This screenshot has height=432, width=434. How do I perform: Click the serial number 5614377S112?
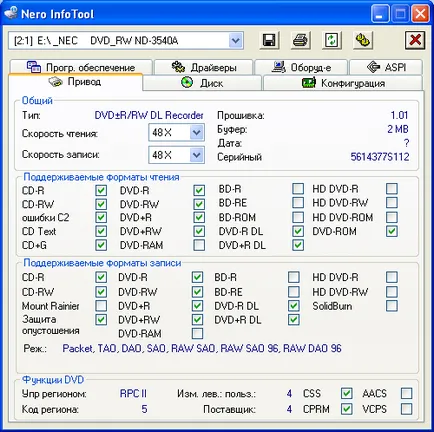pos(380,157)
